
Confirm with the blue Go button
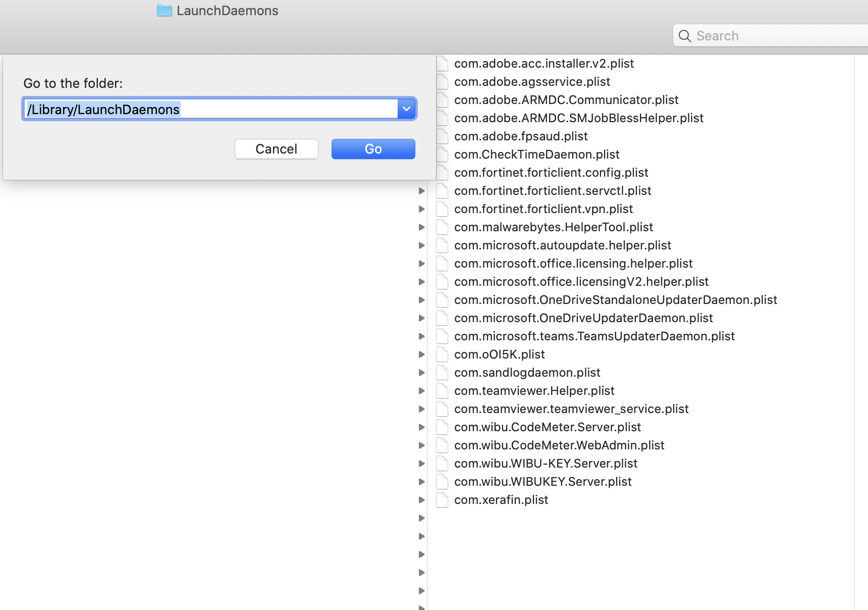[x=373, y=149]
